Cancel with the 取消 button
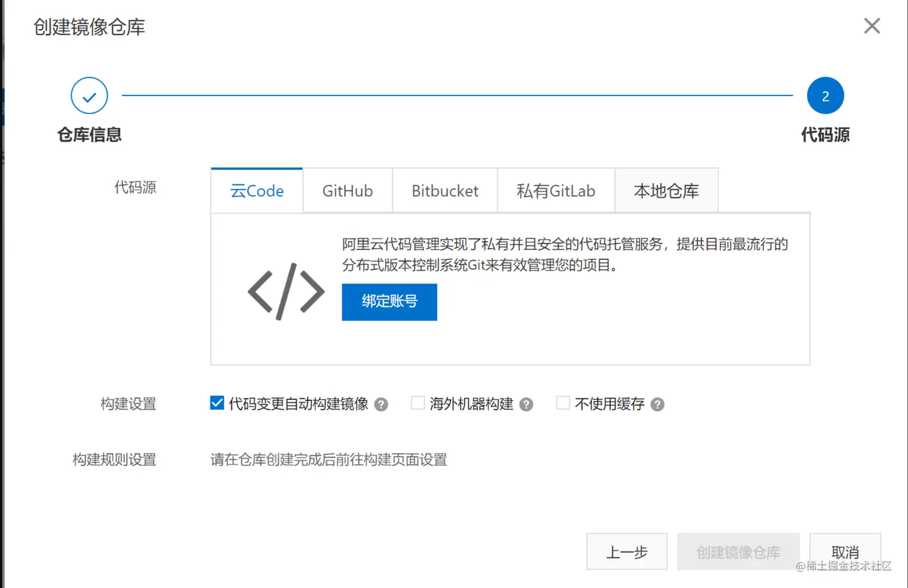 coord(845,551)
